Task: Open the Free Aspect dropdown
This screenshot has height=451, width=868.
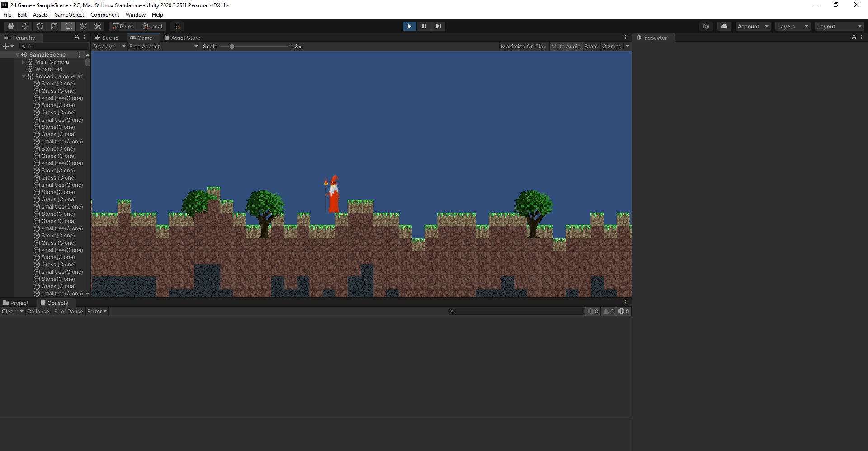Action: 163,47
